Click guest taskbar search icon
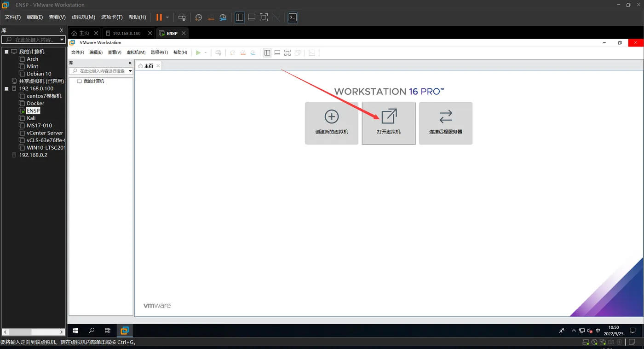Viewport: 644px width, 349px height. click(92, 331)
